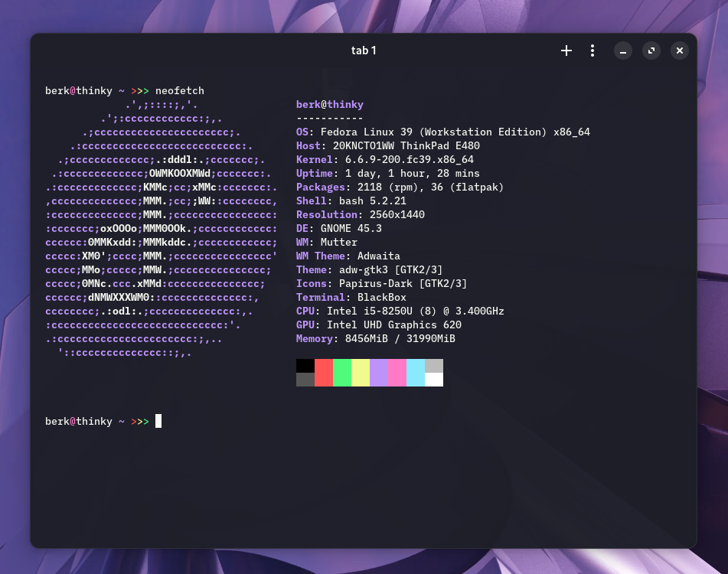Click the "tab 1" title in the header
This screenshot has width=728, height=574.
click(364, 51)
